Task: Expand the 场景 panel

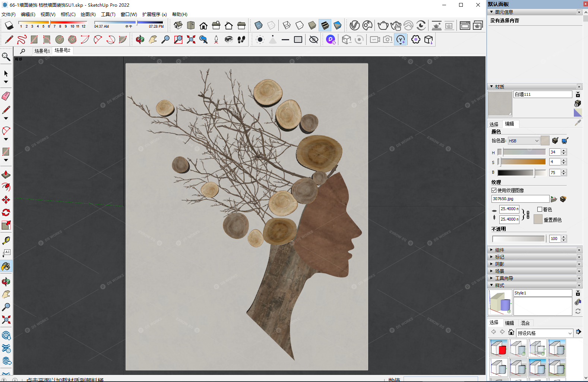Action: pos(491,271)
